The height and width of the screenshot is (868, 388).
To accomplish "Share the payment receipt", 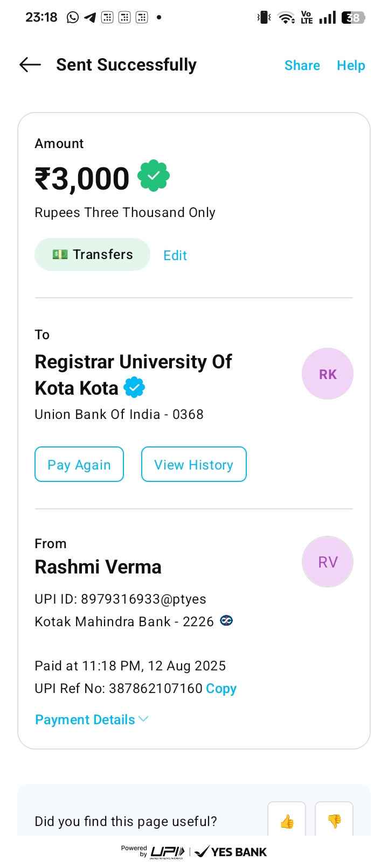I will (302, 65).
